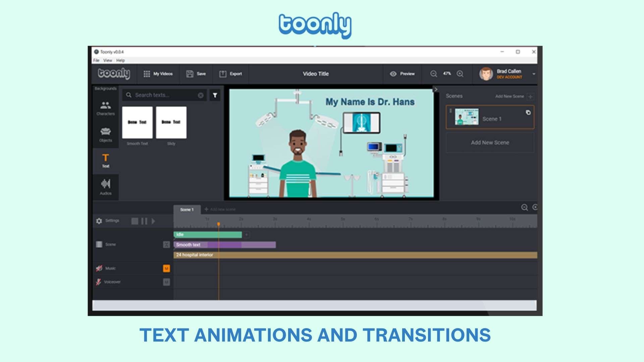
Task: Save the current video
Action: point(196,74)
